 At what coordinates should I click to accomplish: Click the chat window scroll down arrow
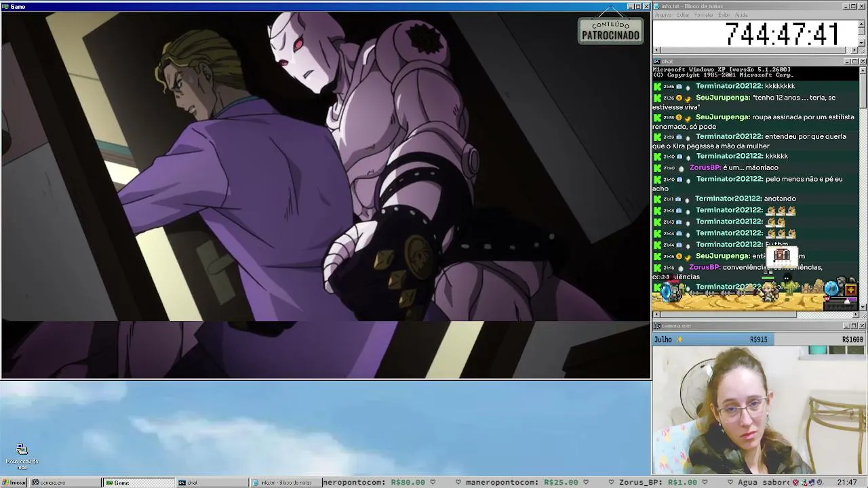[x=863, y=307]
